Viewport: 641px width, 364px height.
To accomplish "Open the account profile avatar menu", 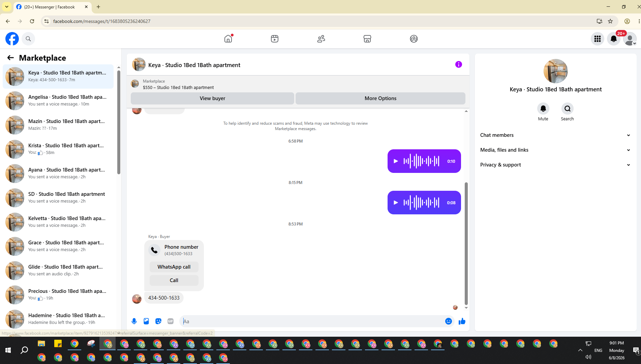I will click(x=630, y=39).
